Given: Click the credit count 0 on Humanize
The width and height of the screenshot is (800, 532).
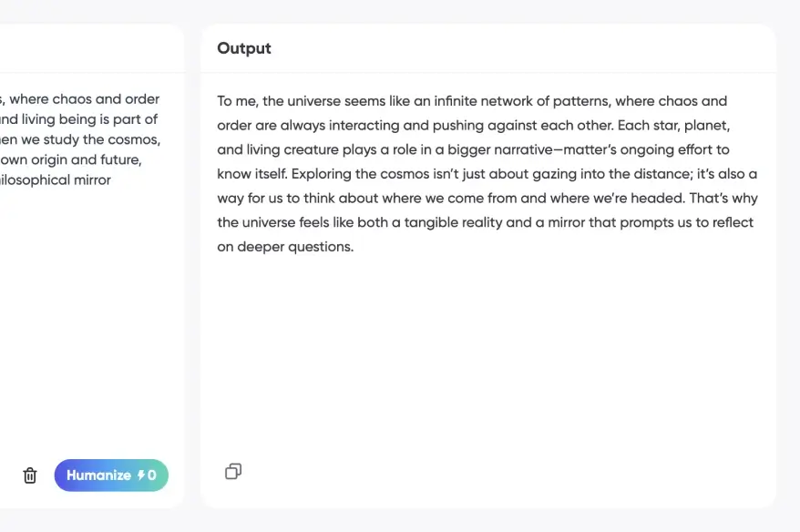Looking at the screenshot, I should coord(152,476).
